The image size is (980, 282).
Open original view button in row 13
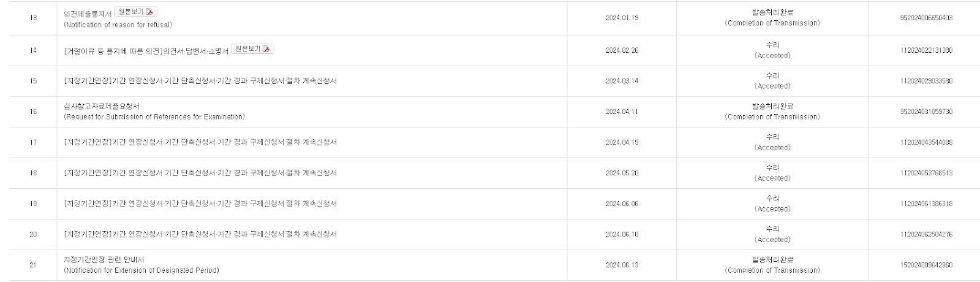136,12
